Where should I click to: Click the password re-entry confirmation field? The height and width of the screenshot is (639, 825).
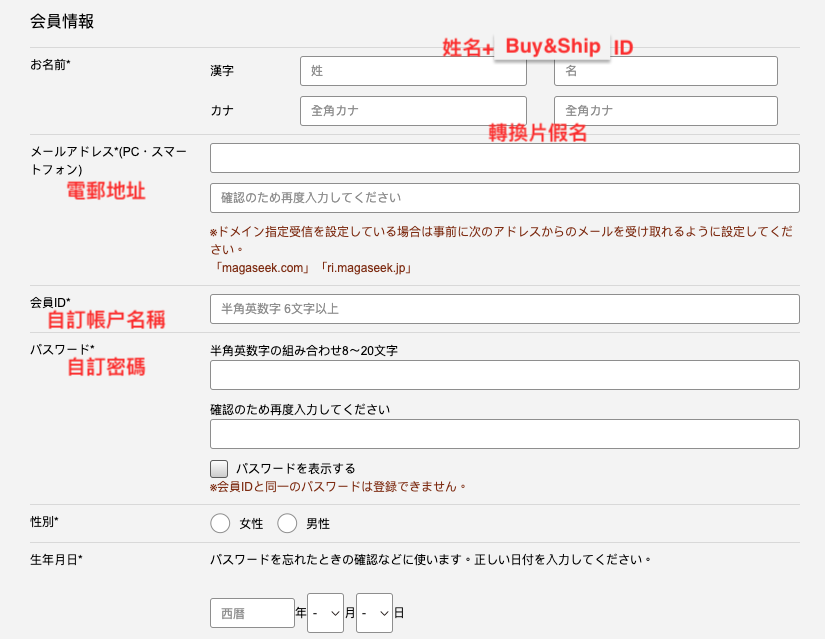point(504,434)
